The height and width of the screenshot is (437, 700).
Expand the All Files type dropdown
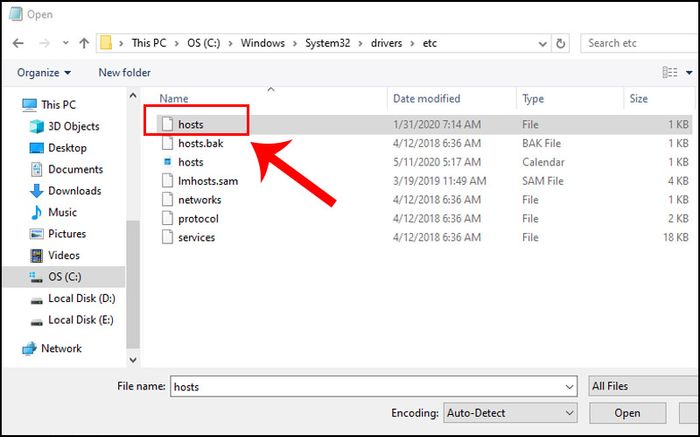click(x=642, y=386)
